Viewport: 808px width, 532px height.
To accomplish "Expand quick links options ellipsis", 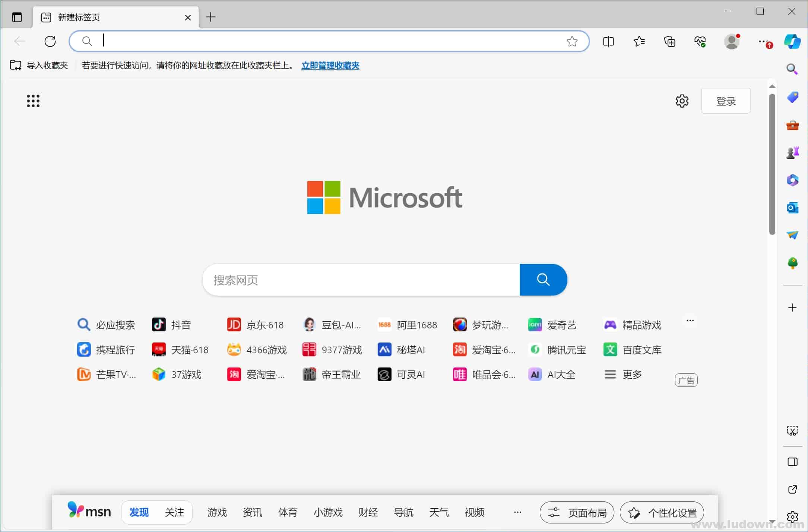I will [x=690, y=321].
